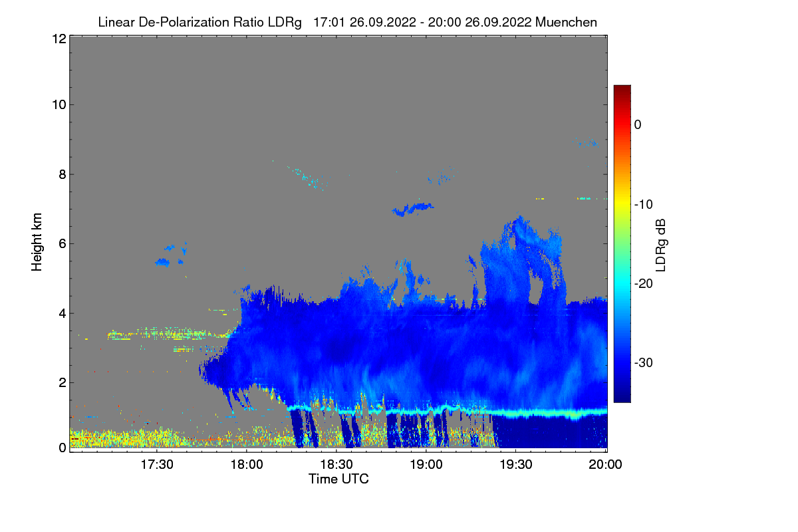Click the 19:00 time tick label

(x=426, y=465)
